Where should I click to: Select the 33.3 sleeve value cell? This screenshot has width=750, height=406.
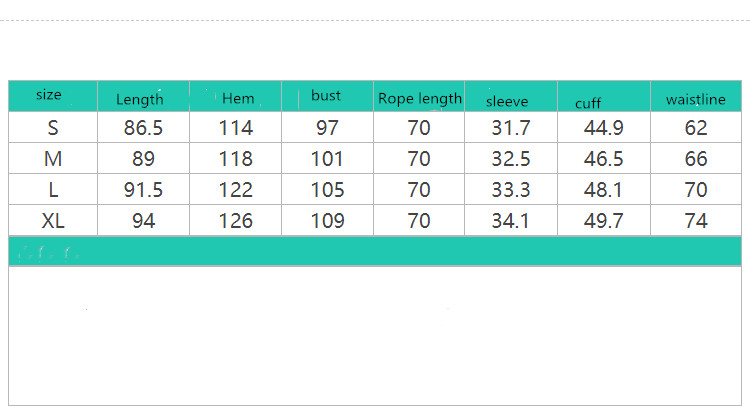pyautogui.click(x=511, y=189)
